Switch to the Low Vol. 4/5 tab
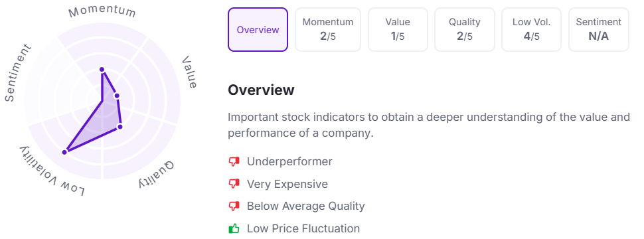The height and width of the screenshot is (239, 644). [x=531, y=30]
